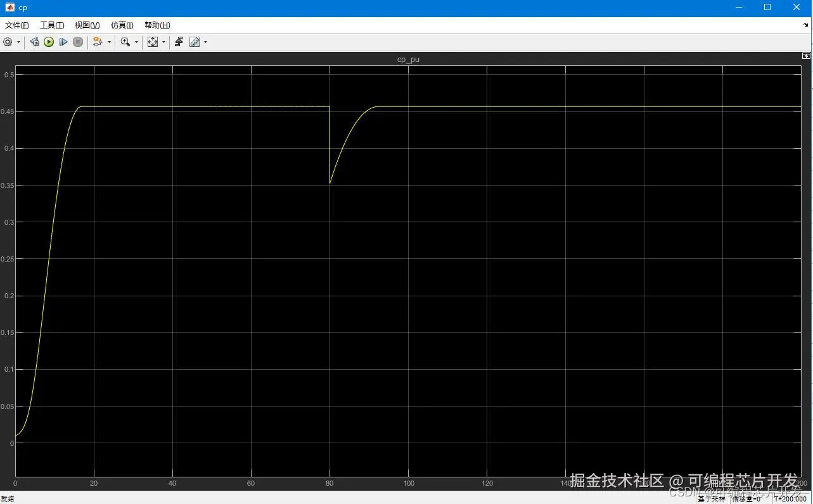
Task: Click the x-axis label 80
Action: coord(330,483)
